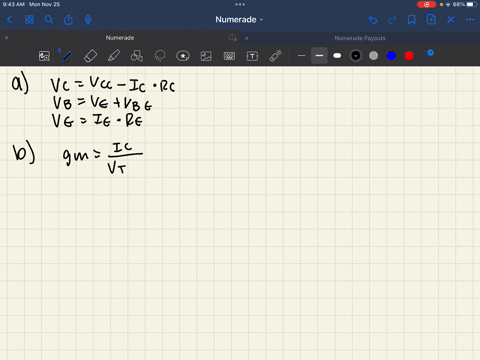
Task: Open the Numerade document title dropdown
Action: pyautogui.click(x=239, y=20)
